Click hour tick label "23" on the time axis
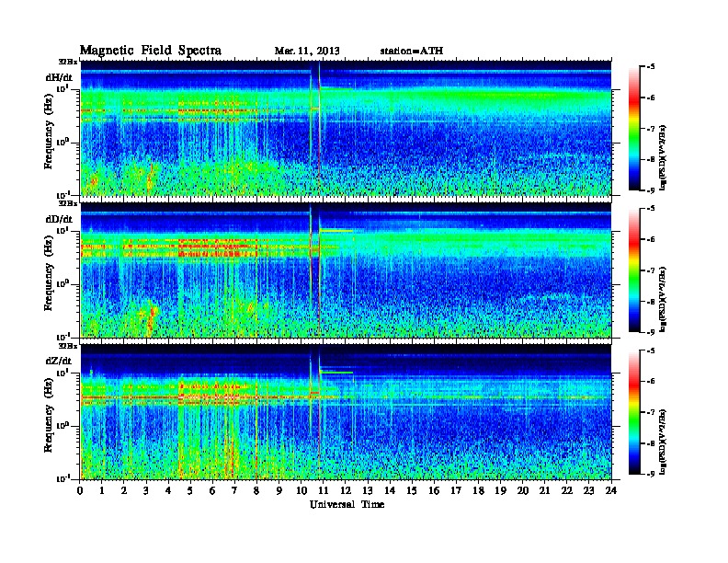 coord(588,490)
